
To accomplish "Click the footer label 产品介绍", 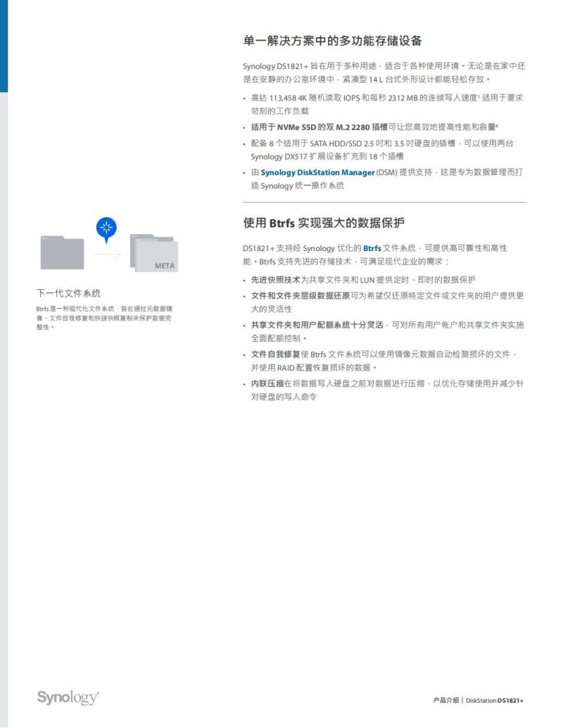I will pos(445,701).
